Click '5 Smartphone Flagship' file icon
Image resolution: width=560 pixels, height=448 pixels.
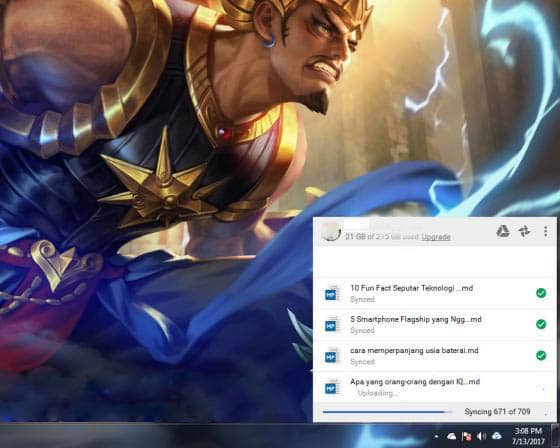point(332,324)
